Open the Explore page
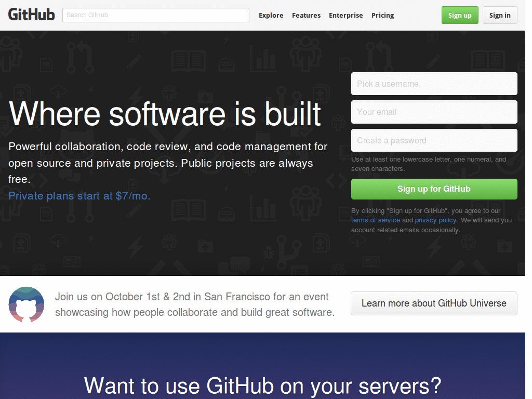The width and height of the screenshot is (532, 399). [271, 15]
